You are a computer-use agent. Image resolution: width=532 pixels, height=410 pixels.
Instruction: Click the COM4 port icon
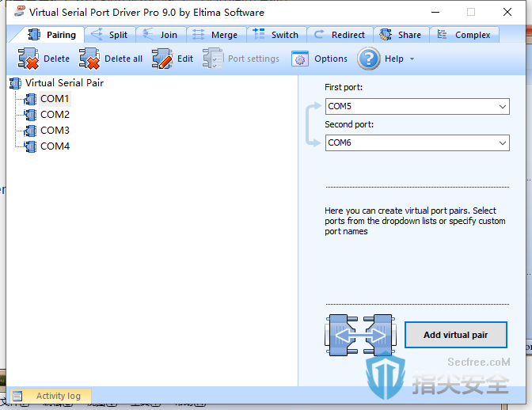(x=30, y=146)
